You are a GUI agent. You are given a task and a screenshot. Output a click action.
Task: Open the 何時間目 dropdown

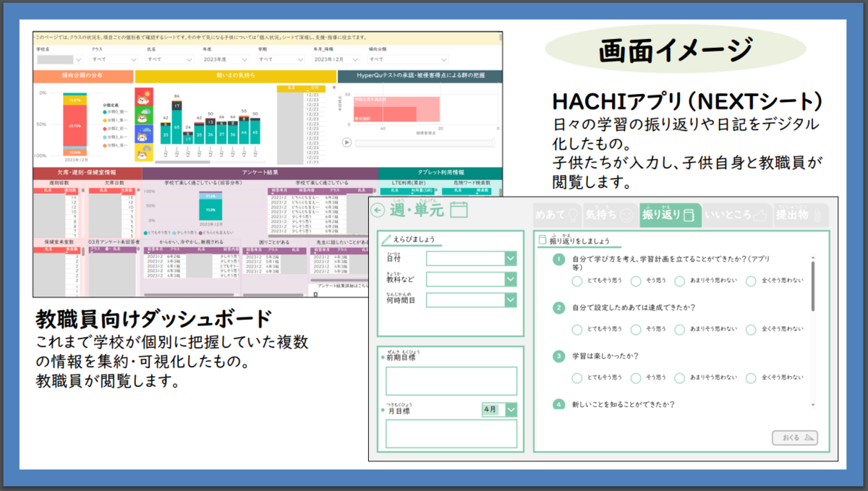tap(472, 300)
